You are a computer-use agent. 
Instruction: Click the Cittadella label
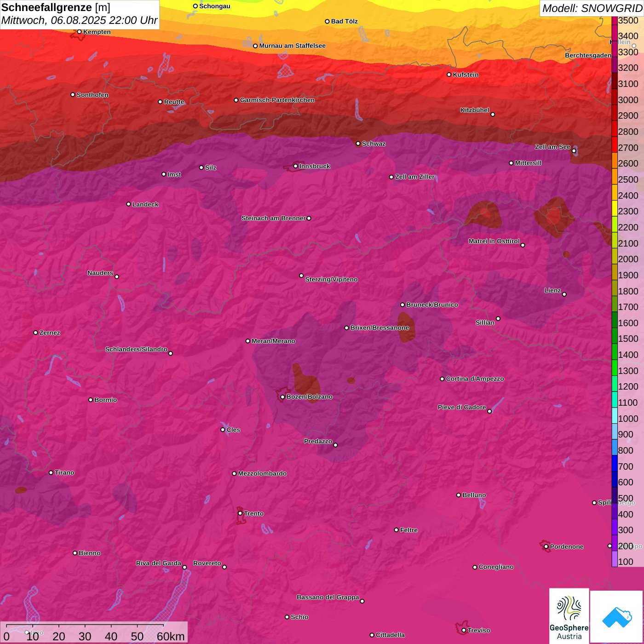pos(390,635)
